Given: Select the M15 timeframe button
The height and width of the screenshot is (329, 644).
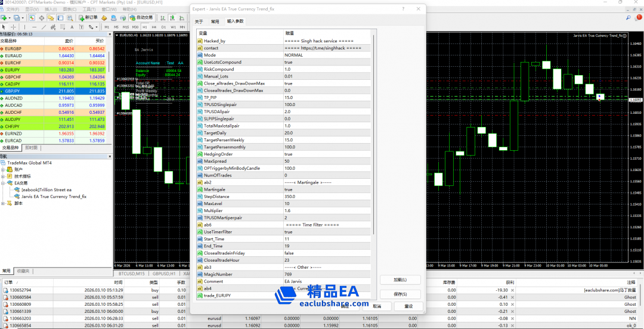Looking at the screenshot, I should tap(126, 27).
